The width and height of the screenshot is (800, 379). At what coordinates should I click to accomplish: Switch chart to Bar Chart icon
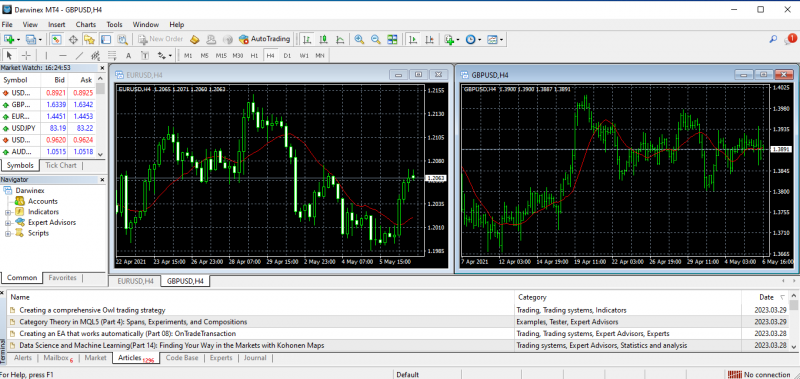pyautogui.click(x=307, y=39)
